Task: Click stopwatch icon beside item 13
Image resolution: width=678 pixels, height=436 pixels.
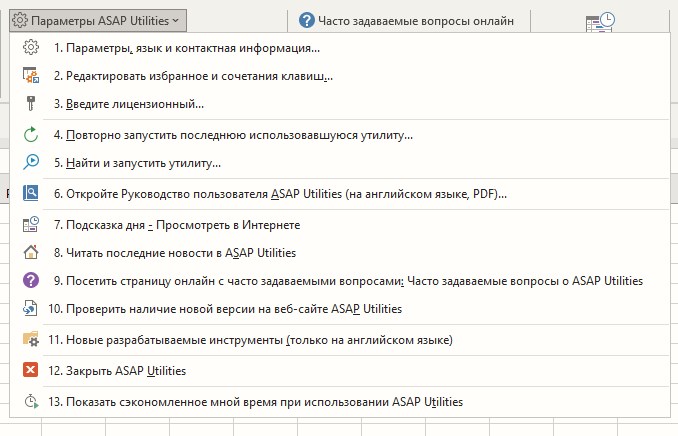Action: [x=31, y=401]
